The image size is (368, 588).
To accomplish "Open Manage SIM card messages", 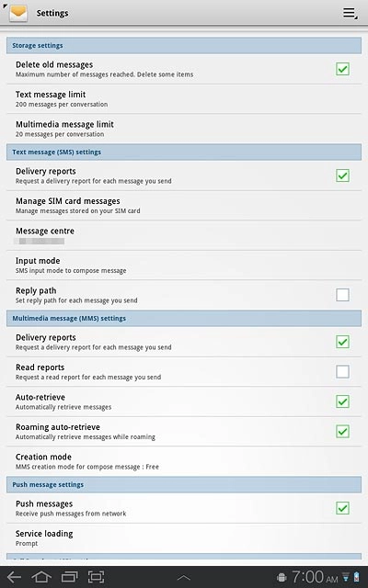I will (184, 206).
